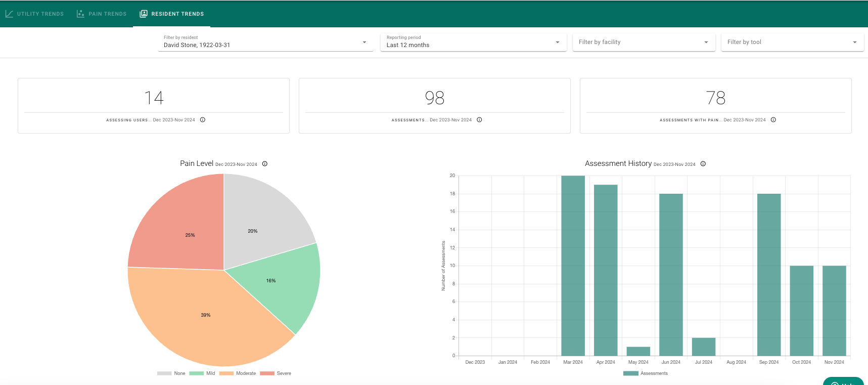868x385 pixels.
Task: Click the Mar 2024 bar in Assessment History
Action: 573,266
